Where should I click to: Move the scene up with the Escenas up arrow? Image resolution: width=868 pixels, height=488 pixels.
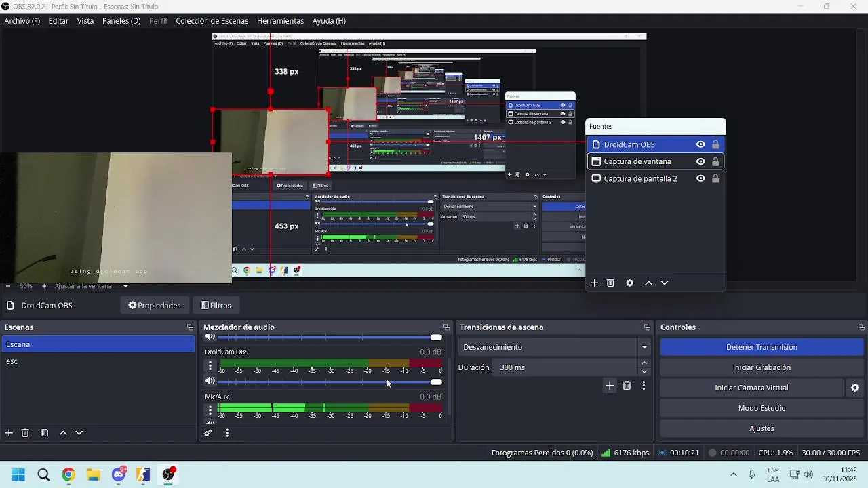tap(63, 433)
